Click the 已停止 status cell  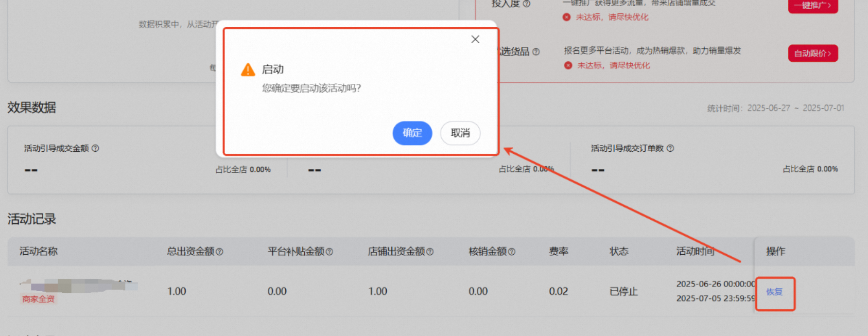click(x=623, y=291)
